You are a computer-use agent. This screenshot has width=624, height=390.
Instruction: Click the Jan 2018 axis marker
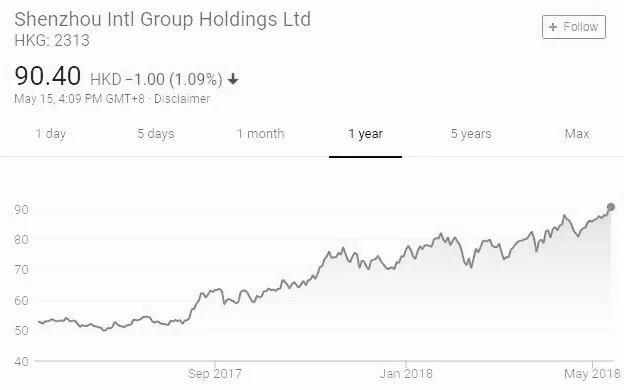pos(406,374)
